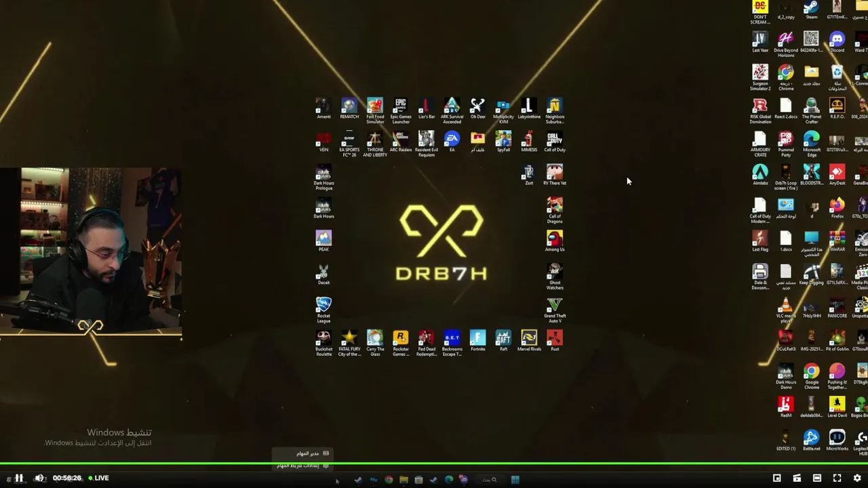Screen dimensions: 868x488
Task: Jump to LIVE in the player
Action: coord(98,478)
